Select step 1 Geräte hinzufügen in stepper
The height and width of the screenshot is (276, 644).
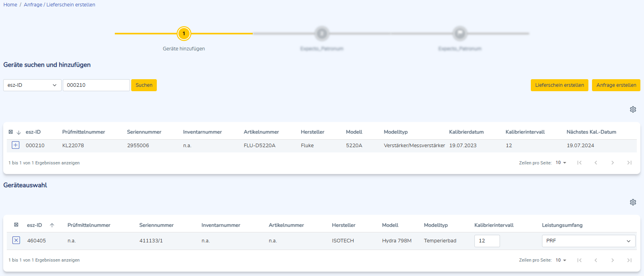click(x=184, y=34)
